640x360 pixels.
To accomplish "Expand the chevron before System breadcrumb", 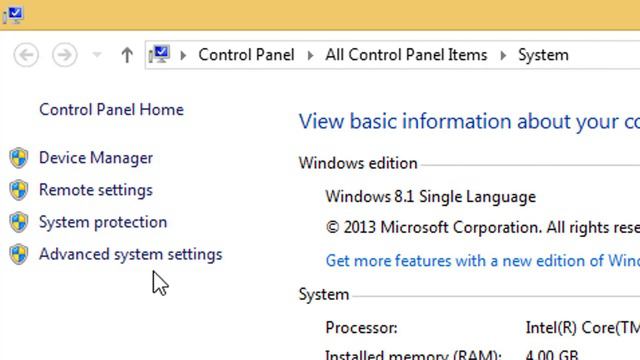I will coord(503,55).
